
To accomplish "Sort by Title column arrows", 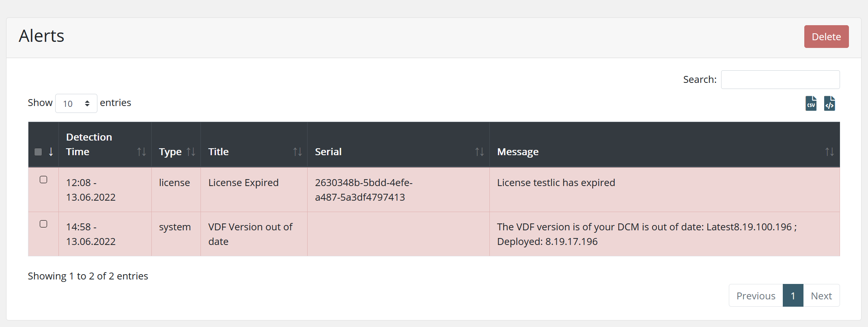I will (x=297, y=152).
